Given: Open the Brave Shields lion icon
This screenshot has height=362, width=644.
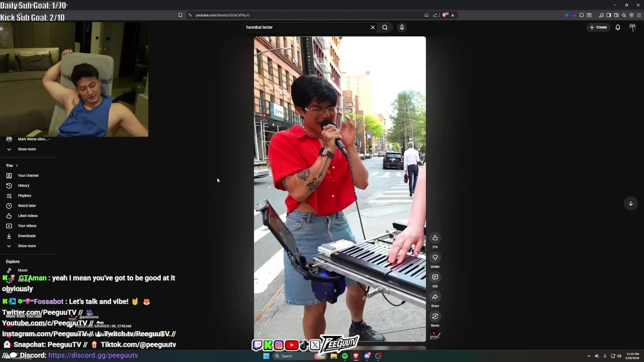Looking at the screenshot, I should pyautogui.click(x=445, y=15).
